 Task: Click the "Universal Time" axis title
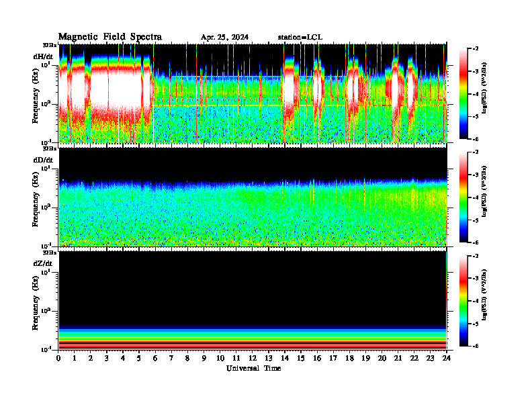[x=253, y=368]
